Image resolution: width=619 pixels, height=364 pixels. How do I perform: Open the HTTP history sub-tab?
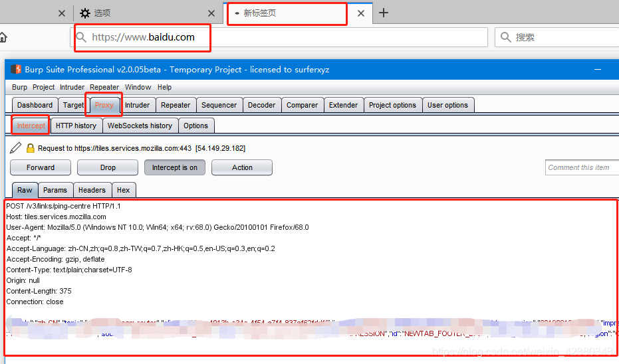[x=76, y=126]
